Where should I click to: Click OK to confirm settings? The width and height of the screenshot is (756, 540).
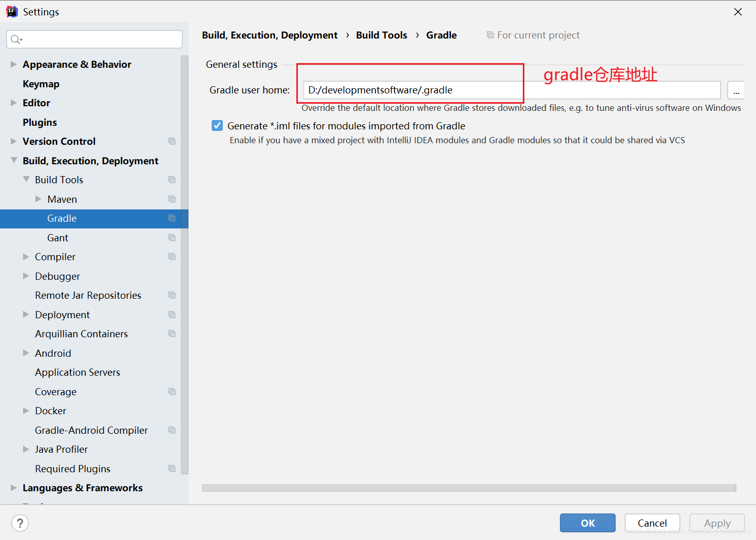[x=588, y=523]
